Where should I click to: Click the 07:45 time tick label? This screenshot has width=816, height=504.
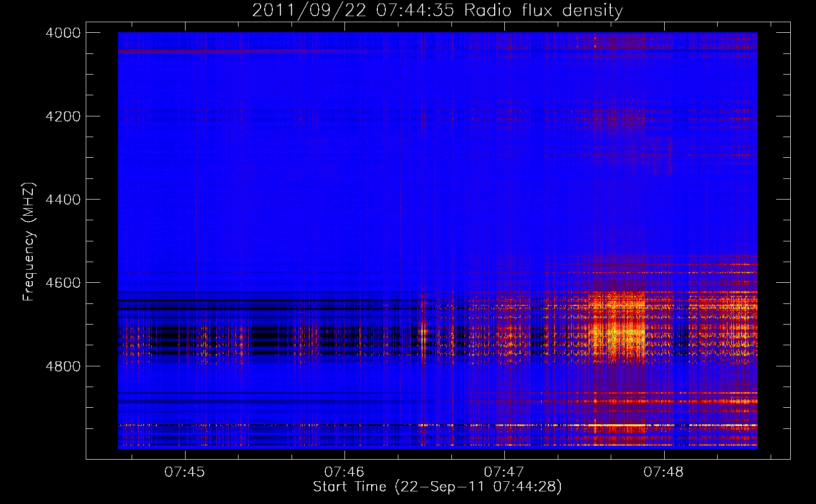(x=185, y=472)
